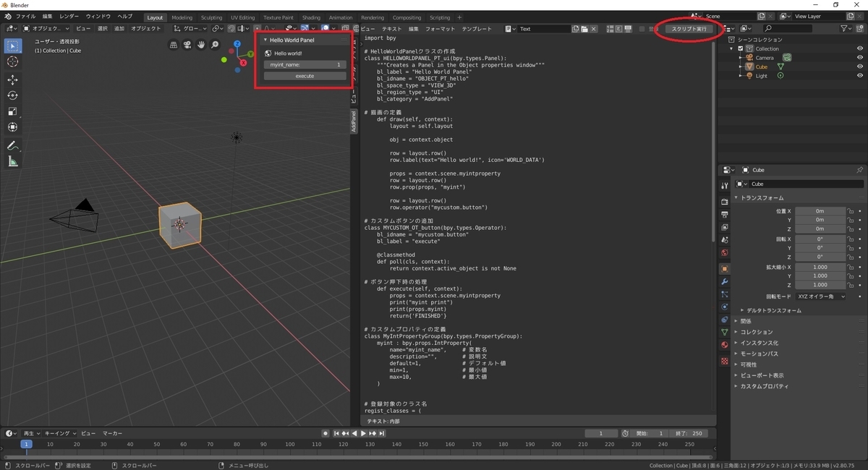Uncheck the Collection checkbox in outliner

tap(741, 48)
